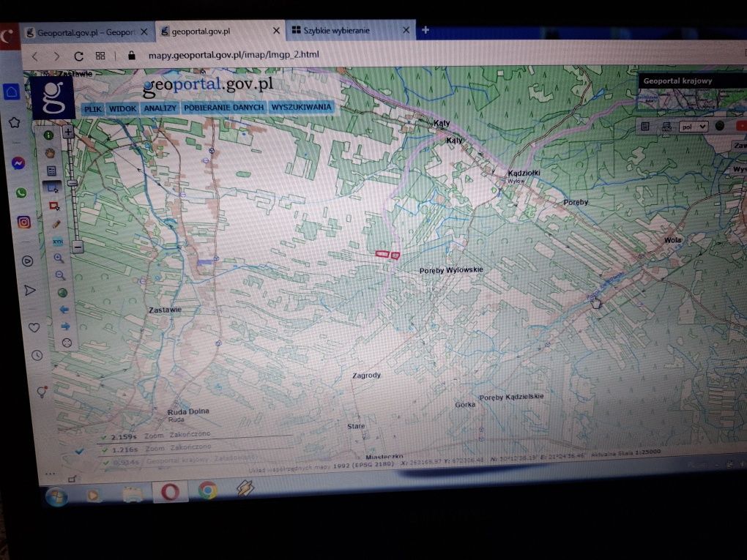Go back in browser
747x560 pixels.
coord(34,56)
